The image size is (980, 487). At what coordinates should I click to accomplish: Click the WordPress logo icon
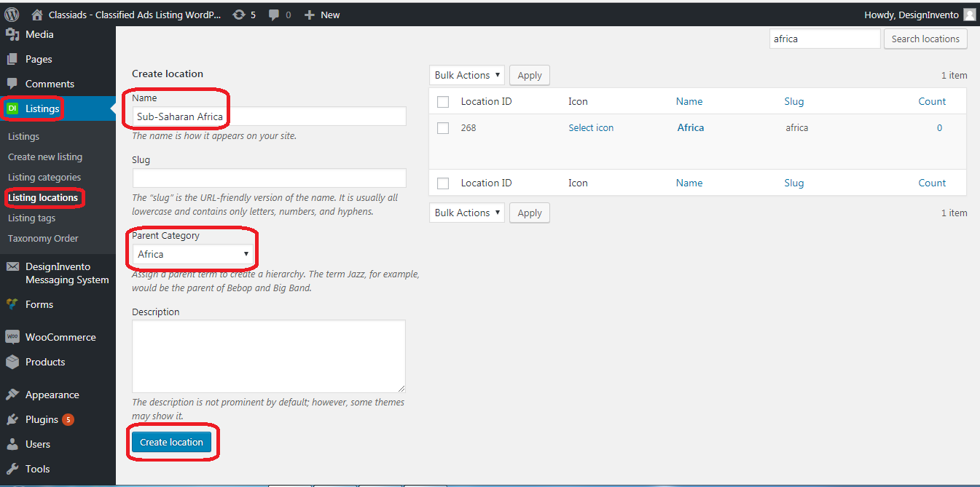[12, 15]
